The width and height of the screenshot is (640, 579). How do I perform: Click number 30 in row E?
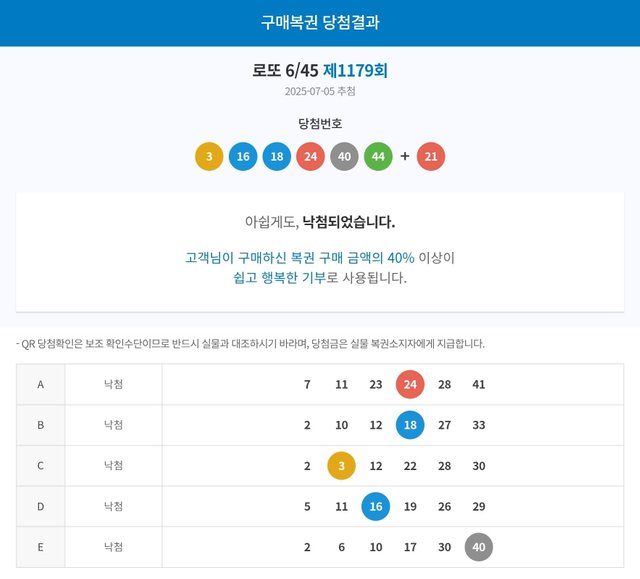tap(444, 547)
